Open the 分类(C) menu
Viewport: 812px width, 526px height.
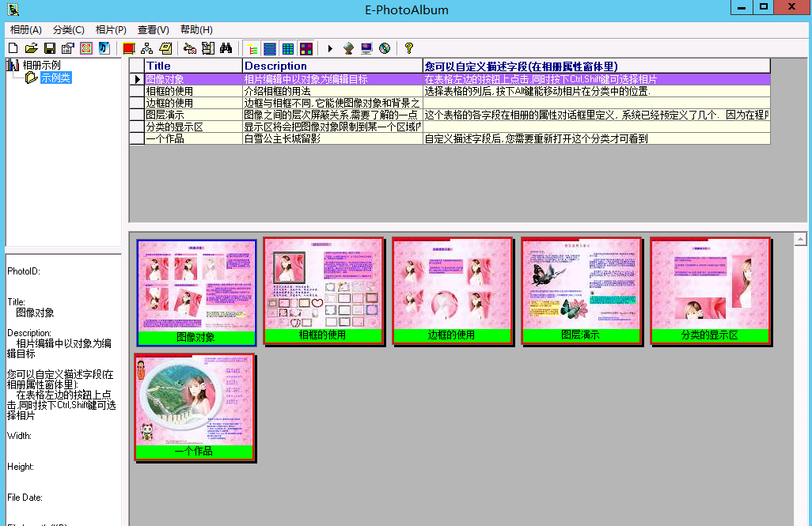pyautogui.click(x=68, y=29)
